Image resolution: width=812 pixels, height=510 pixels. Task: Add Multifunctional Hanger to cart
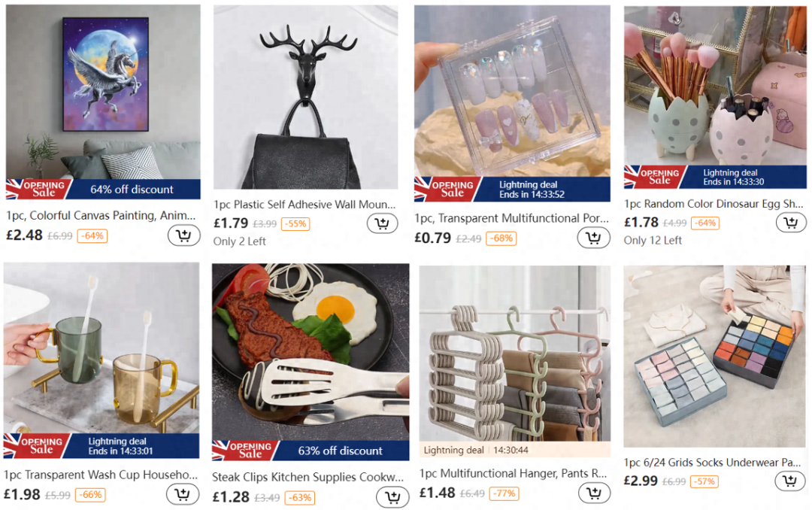click(x=594, y=493)
